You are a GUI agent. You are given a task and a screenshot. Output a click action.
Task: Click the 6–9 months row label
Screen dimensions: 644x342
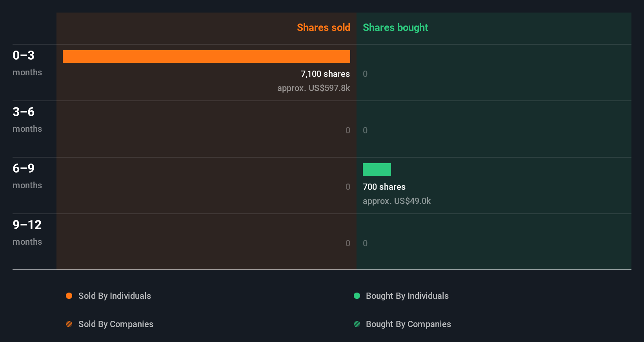click(x=27, y=176)
